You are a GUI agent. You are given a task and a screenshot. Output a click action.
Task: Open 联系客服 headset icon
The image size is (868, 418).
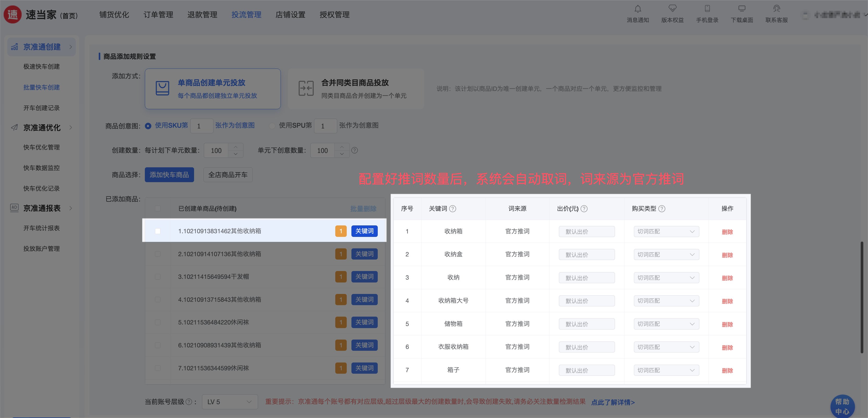point(776,9)
